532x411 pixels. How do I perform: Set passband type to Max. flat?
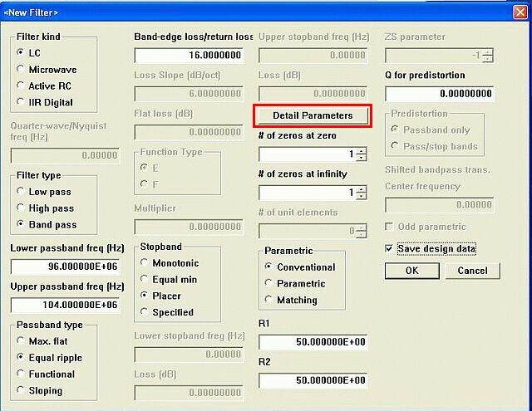22,341
